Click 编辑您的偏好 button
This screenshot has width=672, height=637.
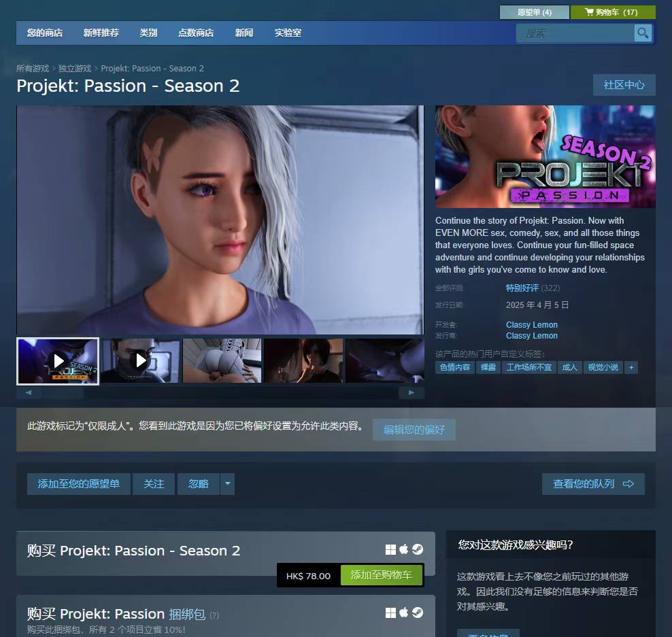click(414, 430)
